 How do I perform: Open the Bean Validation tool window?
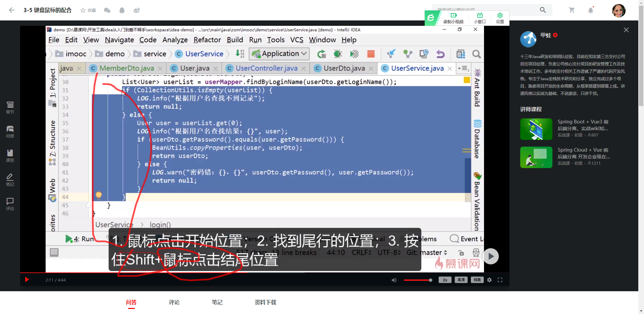[477, 201]
